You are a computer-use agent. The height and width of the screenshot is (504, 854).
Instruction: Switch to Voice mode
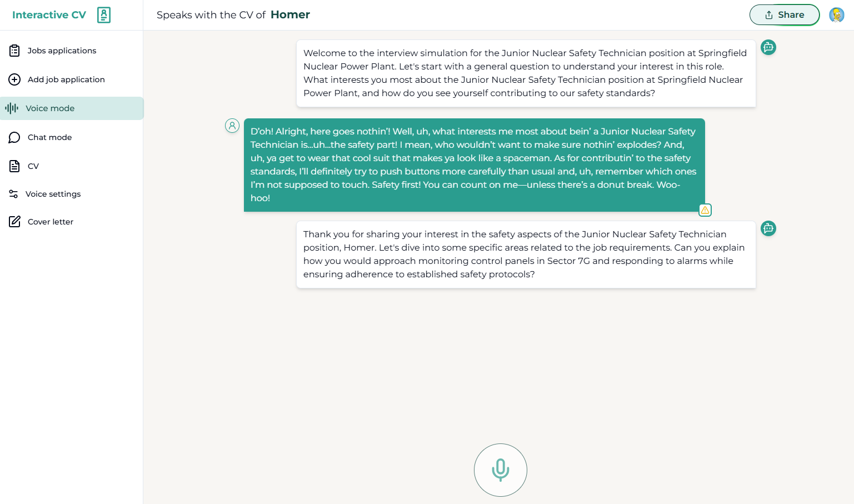pos(50,108)
